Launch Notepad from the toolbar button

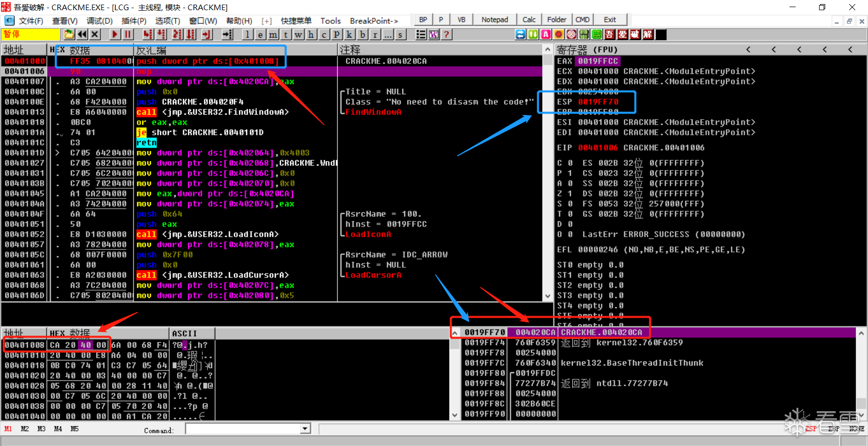pos(494,20)
